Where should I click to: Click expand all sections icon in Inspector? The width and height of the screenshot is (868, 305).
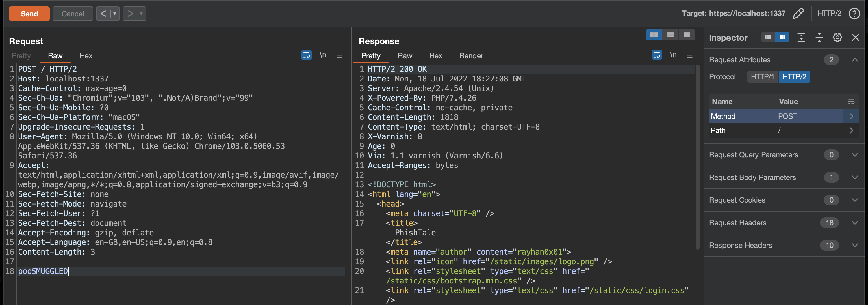801,37
